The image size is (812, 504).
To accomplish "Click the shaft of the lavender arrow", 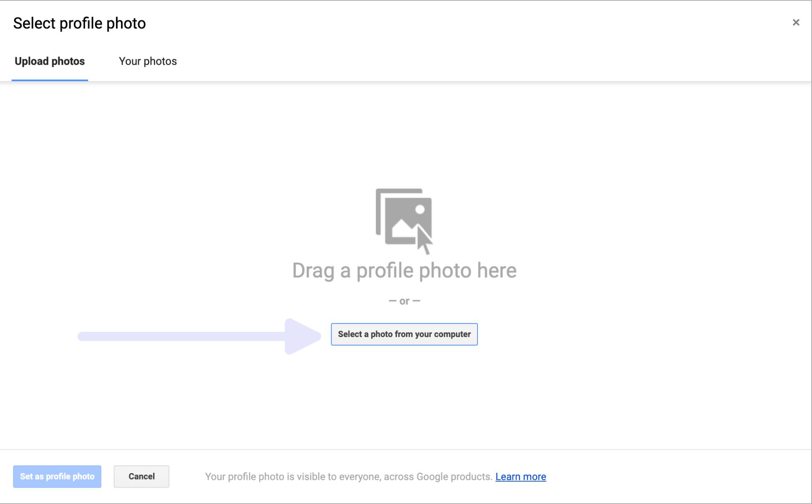I will 182,336.
